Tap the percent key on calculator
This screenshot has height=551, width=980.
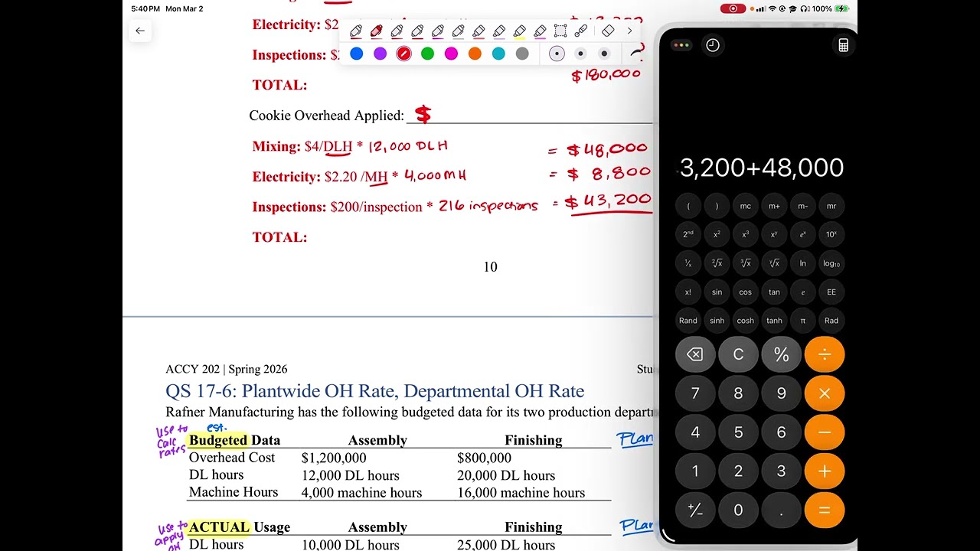(781, 354)
